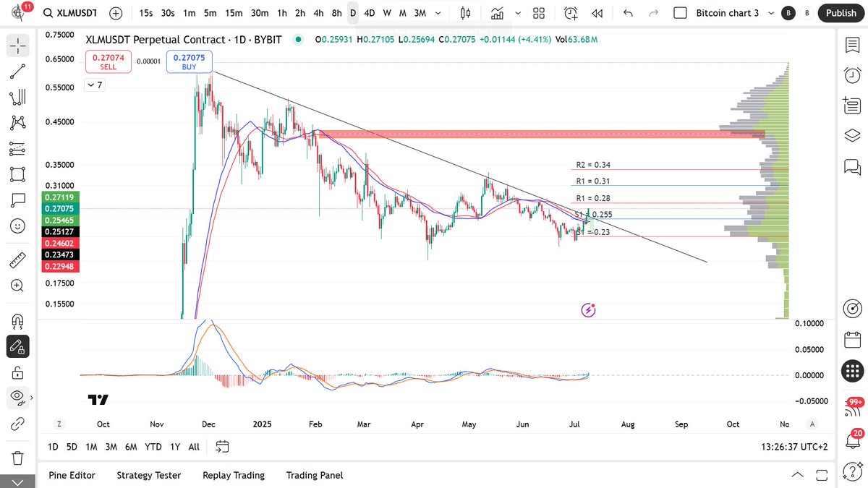This screenshot has height=488, width=868.
Task: Expand the indicators list via the 7 chevron
Action: (x=94, y=85)
